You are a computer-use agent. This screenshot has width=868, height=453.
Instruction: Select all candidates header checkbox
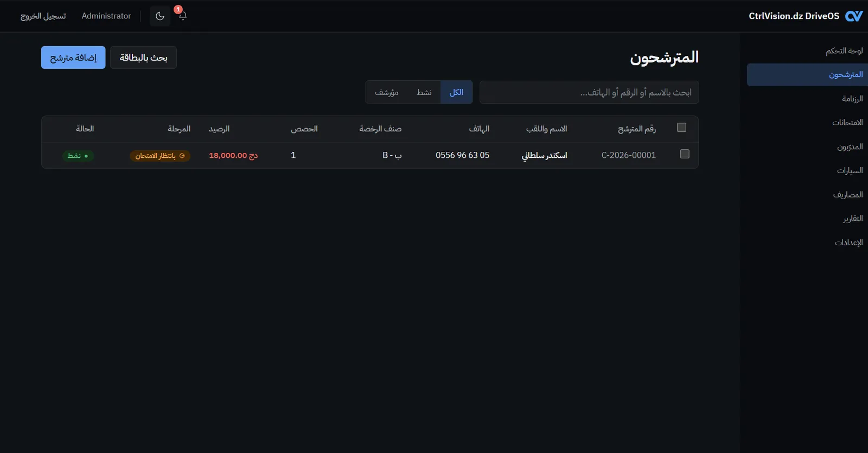tap(682, 127)
